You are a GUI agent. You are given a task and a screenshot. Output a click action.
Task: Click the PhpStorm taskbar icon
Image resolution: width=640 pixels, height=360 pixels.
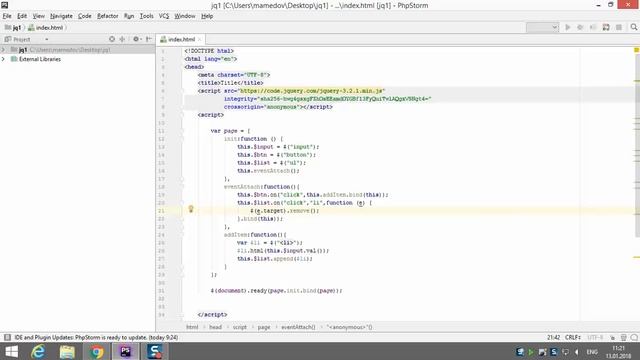coord(125,351)
